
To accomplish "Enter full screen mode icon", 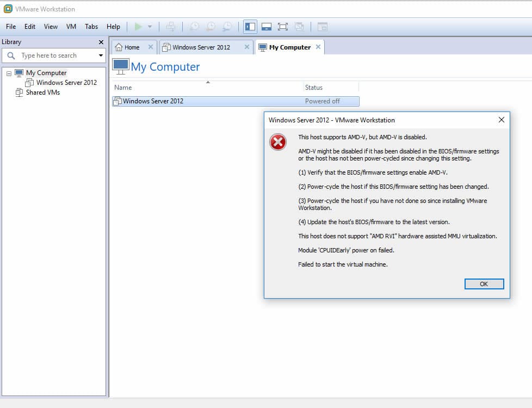I will pos(283,27).
